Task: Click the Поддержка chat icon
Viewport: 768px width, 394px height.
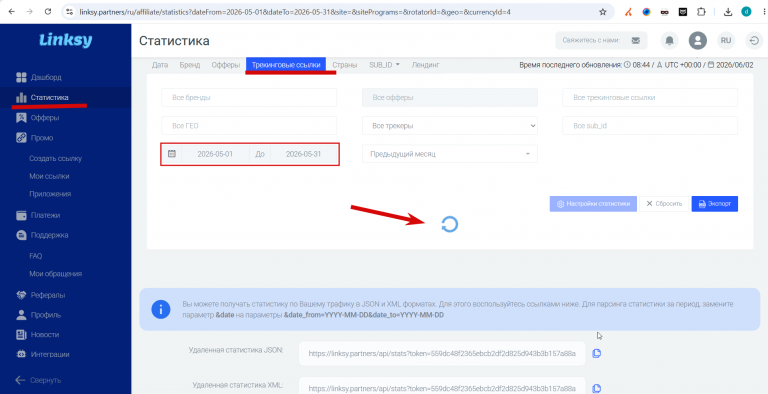Action: click(21, 235)
